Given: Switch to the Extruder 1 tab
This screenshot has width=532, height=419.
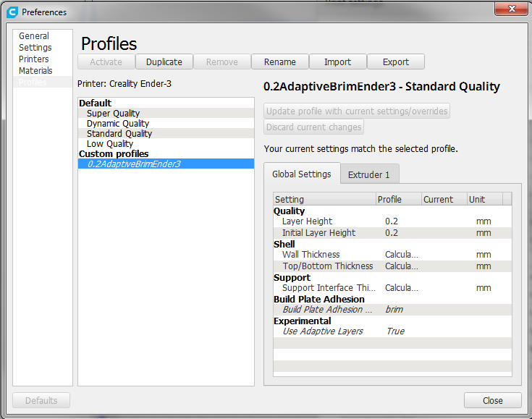Looking at the screenshot, I should [x=369, y=175].
